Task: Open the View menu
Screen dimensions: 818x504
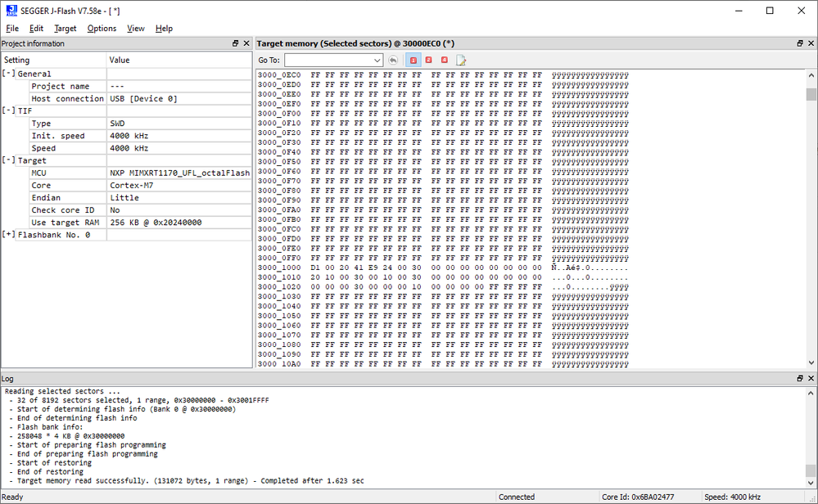Action: pos(136,29)
